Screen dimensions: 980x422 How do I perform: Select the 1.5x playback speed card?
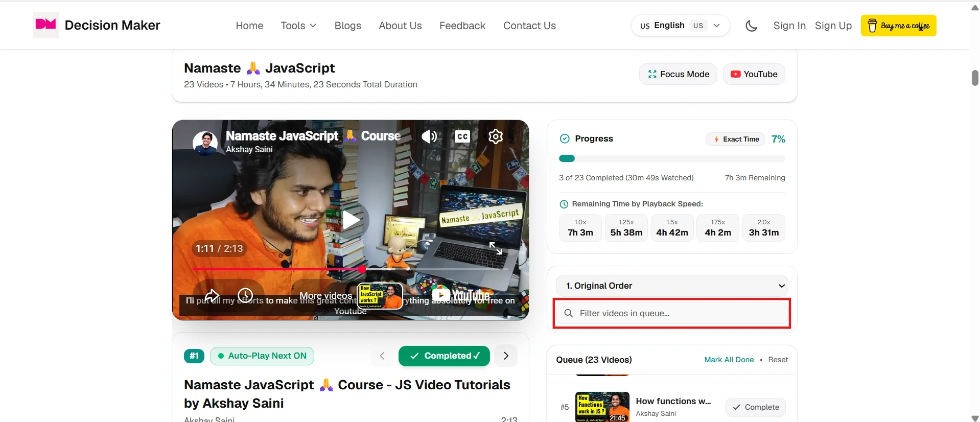pyautogui.click(x=672, y=228)
